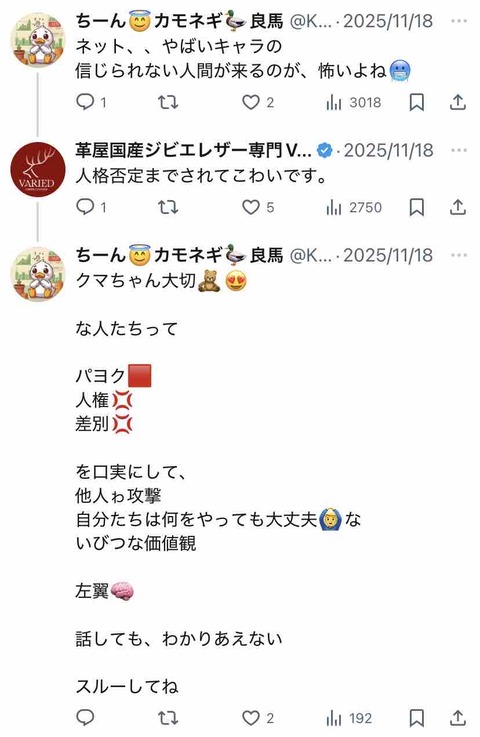
Task: Open the VARIED deer logo profile picture
Action: [38, 169]
